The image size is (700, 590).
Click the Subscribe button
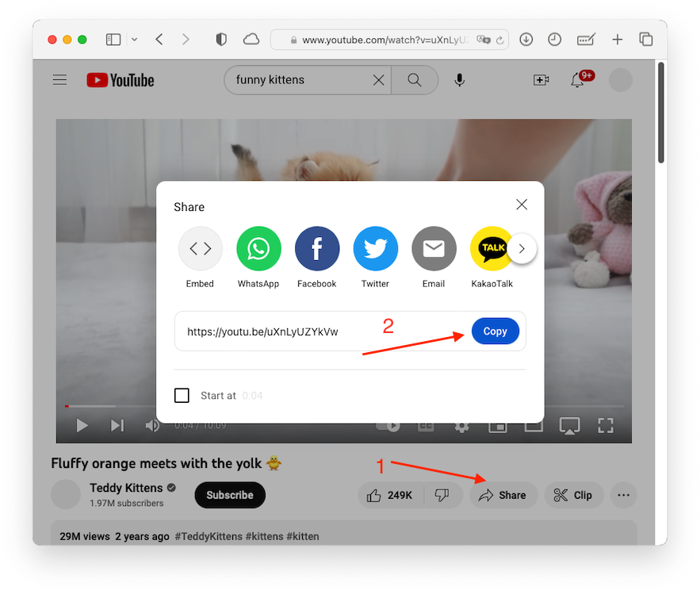[230, 495]
